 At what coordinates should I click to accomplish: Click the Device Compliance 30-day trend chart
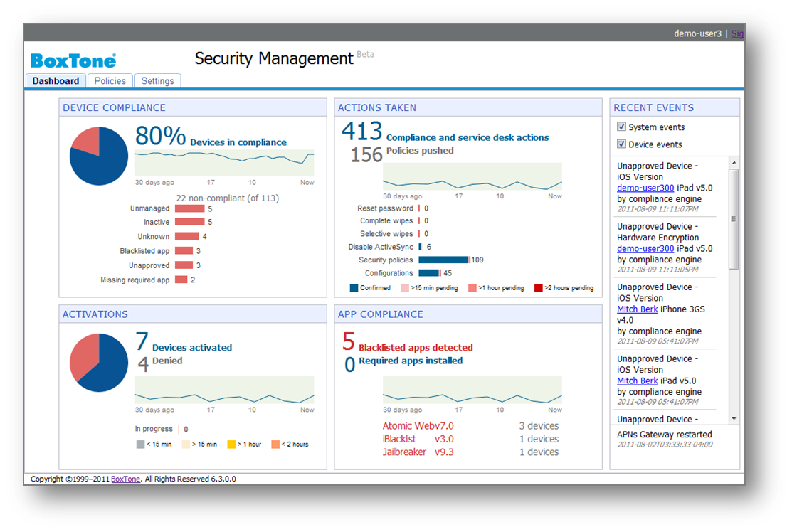point(224,163)
